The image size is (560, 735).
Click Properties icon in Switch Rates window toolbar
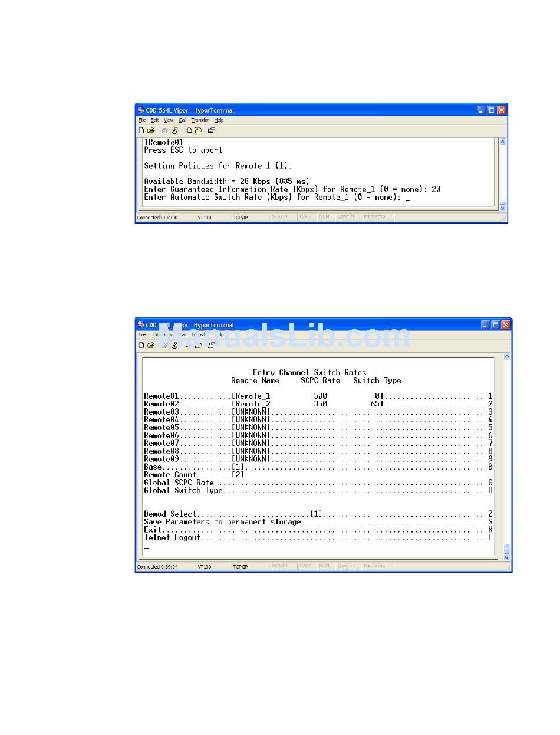coord(212,345)
